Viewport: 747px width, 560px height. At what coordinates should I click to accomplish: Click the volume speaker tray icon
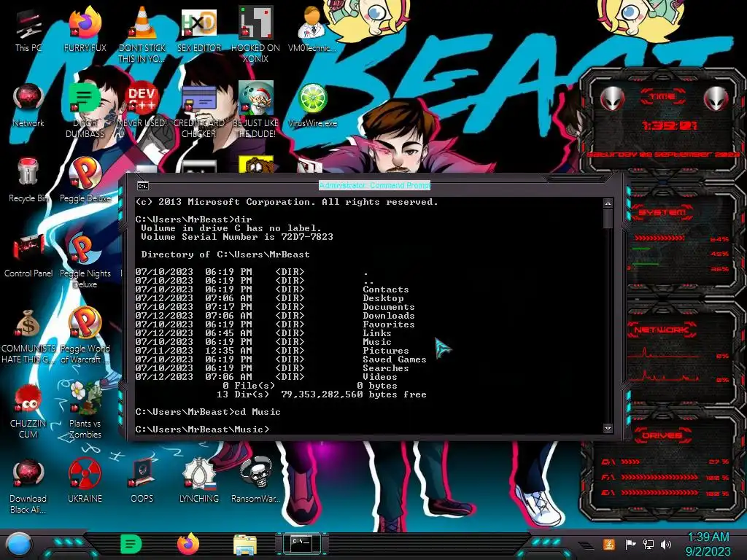pyautogui.click(x=666, y=544)
